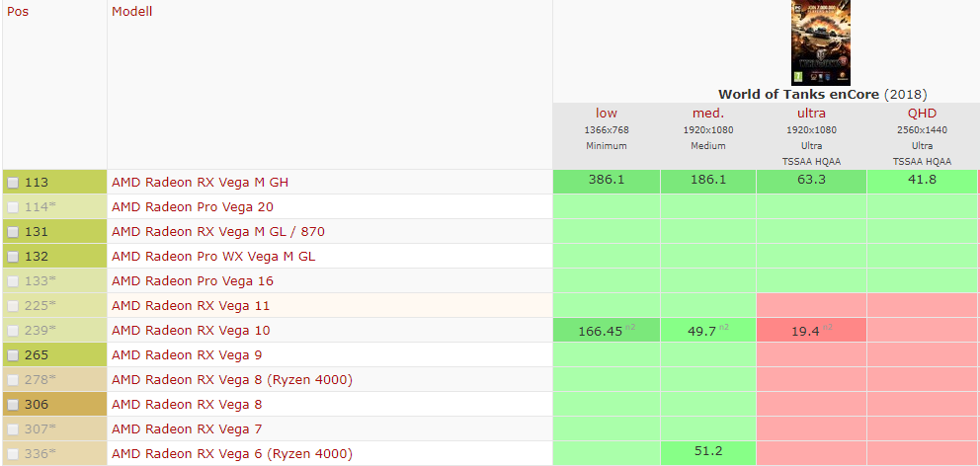Tick the checkbox for position 336*

13,454
